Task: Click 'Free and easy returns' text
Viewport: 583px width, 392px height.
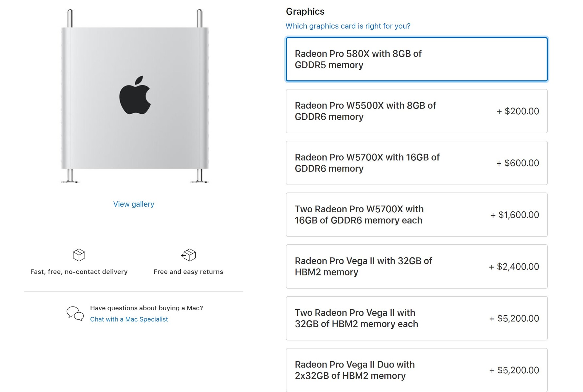Action: click(188, 272)
